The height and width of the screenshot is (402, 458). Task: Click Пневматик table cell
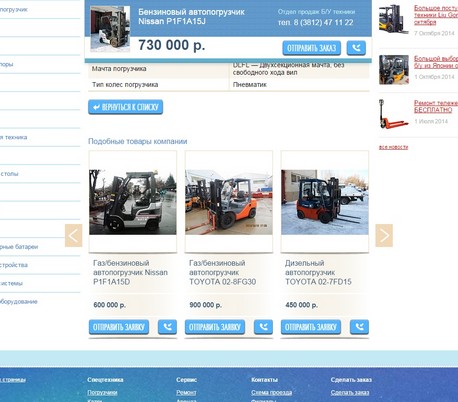(299, 85)
